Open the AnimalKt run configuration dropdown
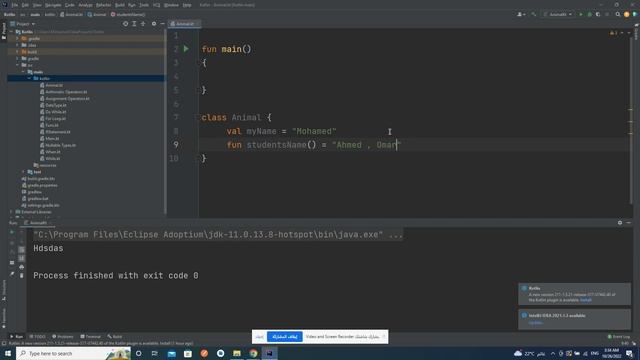The width and height of the screenshot is (640, 360). (558, 14)
